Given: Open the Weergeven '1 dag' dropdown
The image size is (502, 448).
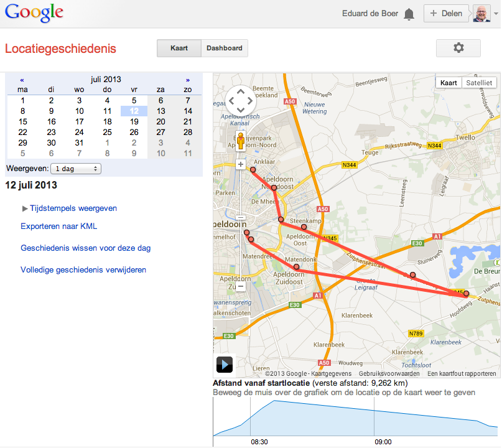Looking at the screenshot, I should coord(76,169).
